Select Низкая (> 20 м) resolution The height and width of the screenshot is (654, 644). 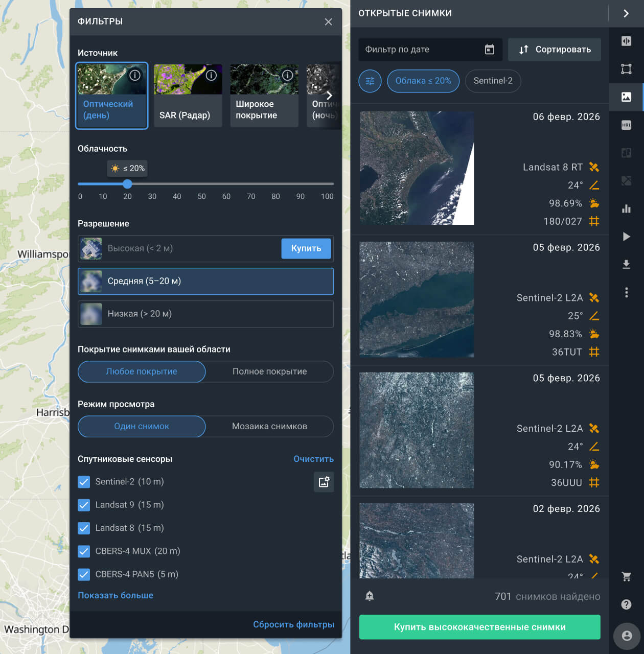click(205, 314)
